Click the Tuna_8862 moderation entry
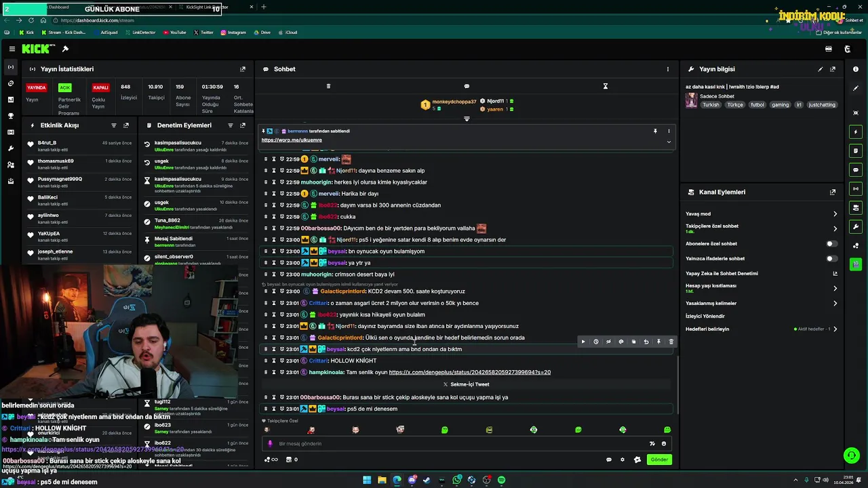The width and height of the screenshot is (868, 488). click(197, 224)
